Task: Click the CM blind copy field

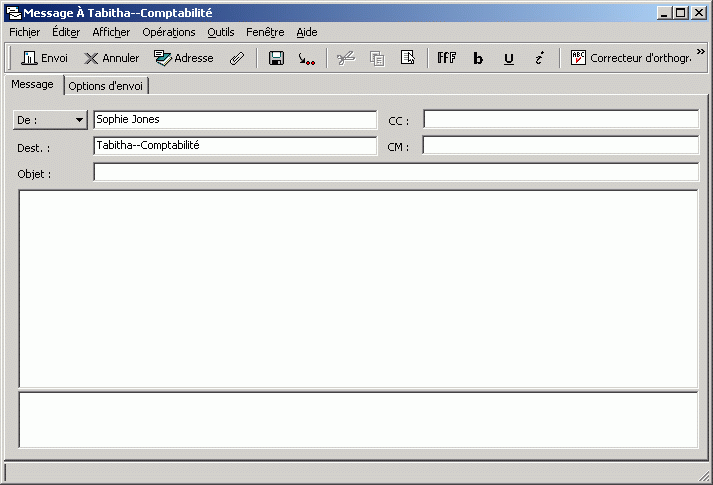Action: pos(561,145)
